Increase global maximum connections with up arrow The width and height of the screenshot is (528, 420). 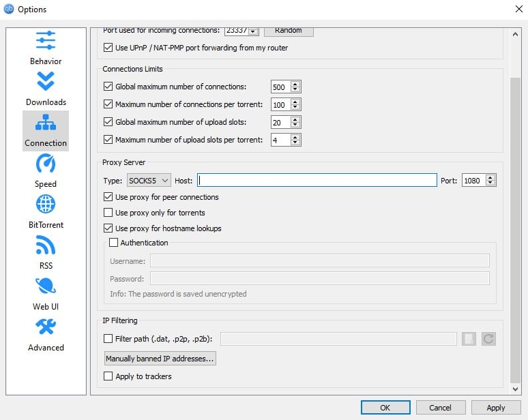pyautogui.click(x=295, y=84)
